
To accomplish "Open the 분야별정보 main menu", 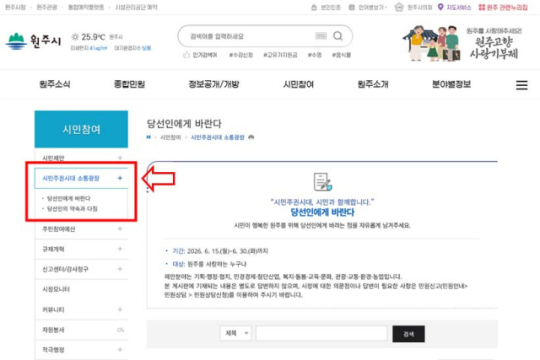I will coord(451,84).
